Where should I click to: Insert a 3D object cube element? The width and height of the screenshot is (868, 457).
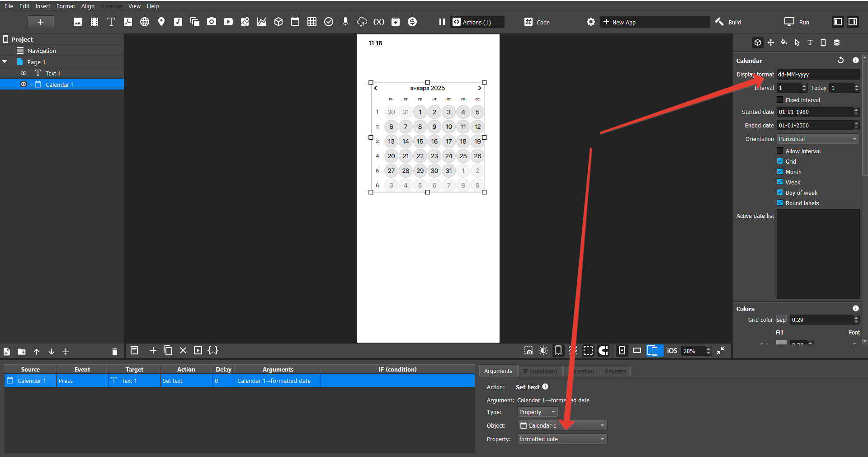coord(278,22)
